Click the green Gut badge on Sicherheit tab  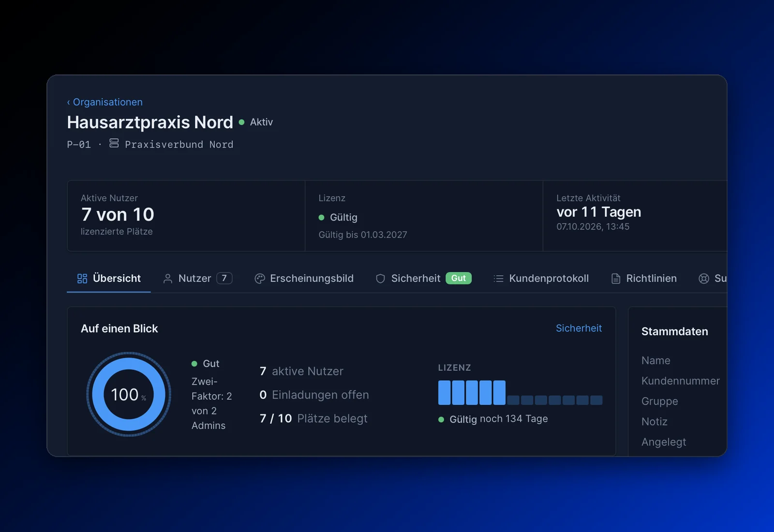(459, 279)
